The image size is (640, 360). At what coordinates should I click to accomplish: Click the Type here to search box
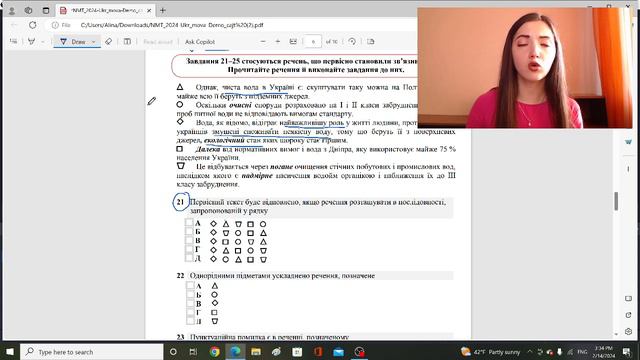[92, 352]
